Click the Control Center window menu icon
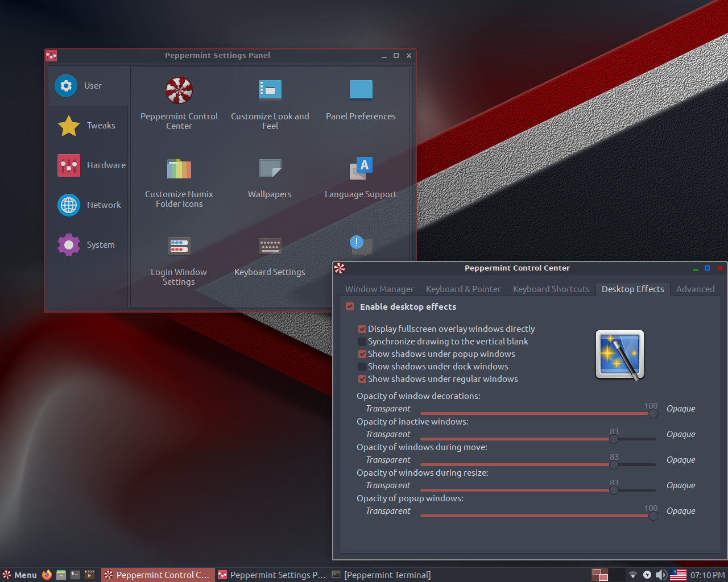This screenshot has height=582, width=728. coord(340,268)
